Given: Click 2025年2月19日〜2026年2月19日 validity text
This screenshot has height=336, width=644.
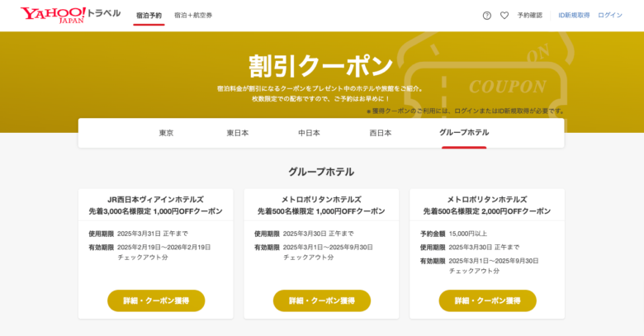Looking at the screenshot, I should 163,248.
